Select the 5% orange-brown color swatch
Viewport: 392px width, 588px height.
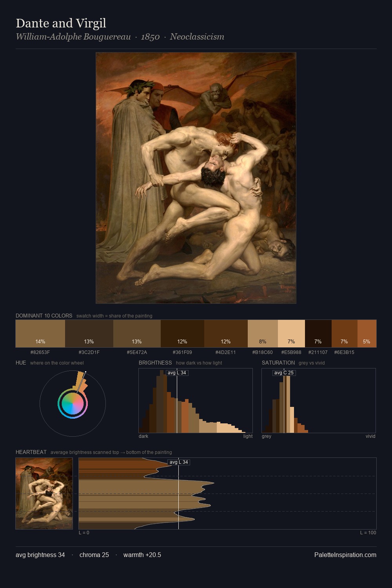click(x=367, y=334)
